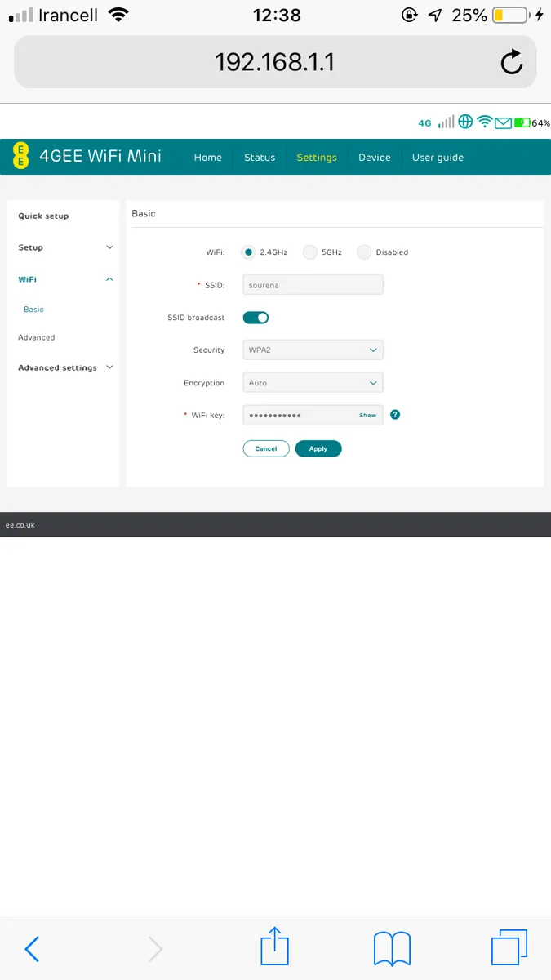Click the yellow EE logo
The width and height of the screenshot is (551, 980).
(22, 156)
